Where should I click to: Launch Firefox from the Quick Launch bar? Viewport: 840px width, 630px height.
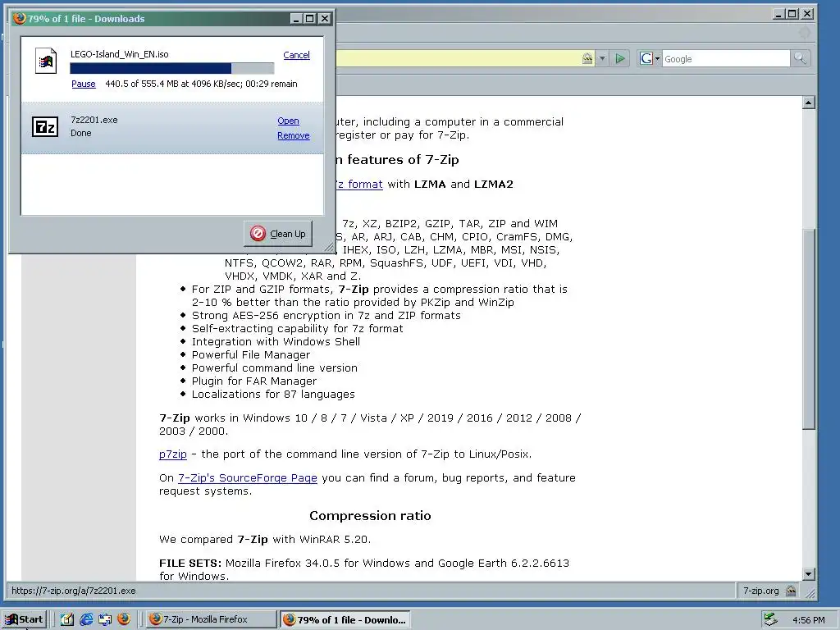pos(124,619)
